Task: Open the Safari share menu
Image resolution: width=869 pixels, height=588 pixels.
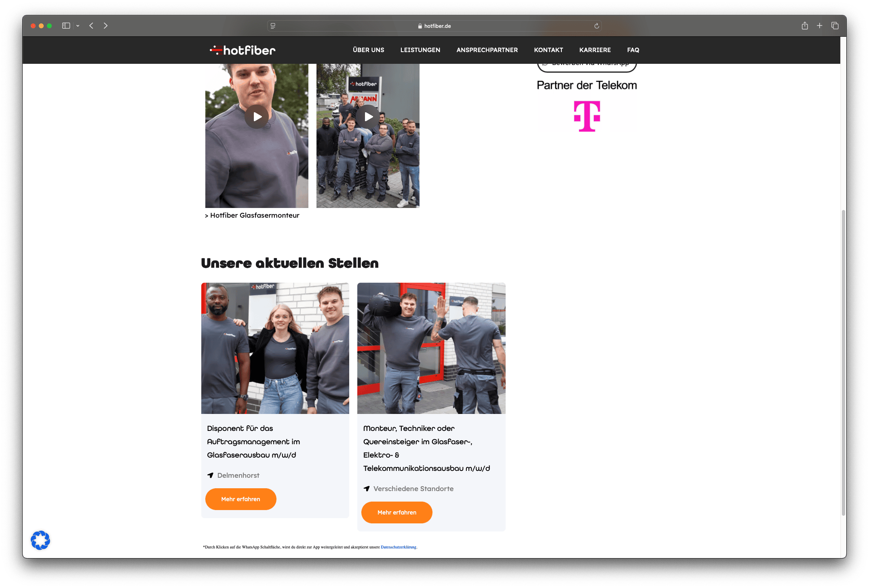Action: pyautogui.click(x=805, y=26)
